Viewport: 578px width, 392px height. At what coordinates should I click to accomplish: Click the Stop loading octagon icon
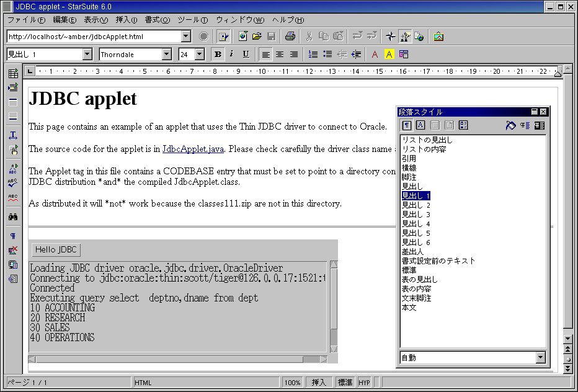click(x=203, y=36)
